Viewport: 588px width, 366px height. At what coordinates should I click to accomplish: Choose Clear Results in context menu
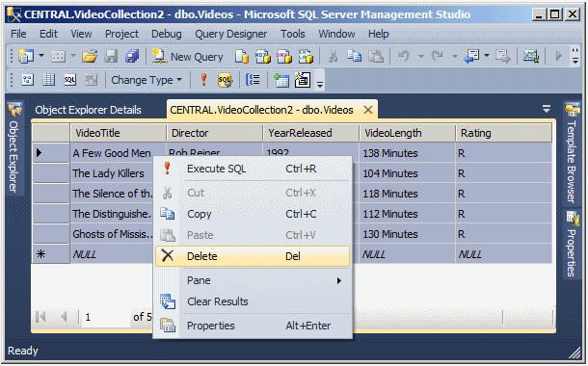(x=253, y=301)
